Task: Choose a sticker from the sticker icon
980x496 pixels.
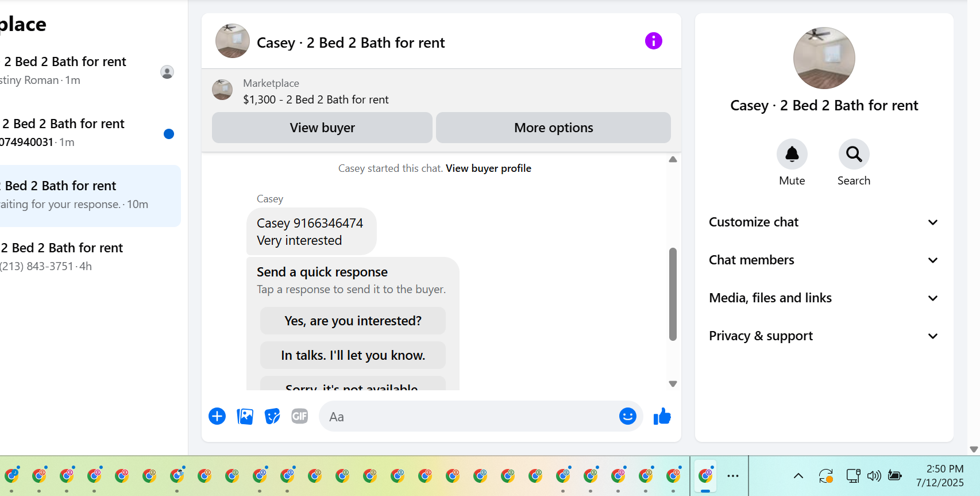Action: click(x=272, y=416)
